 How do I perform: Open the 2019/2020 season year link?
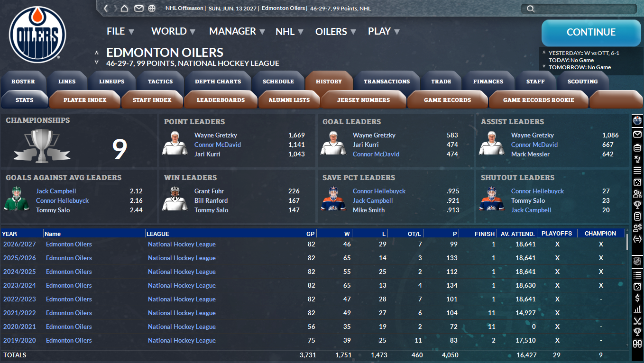tap(19, 340)
